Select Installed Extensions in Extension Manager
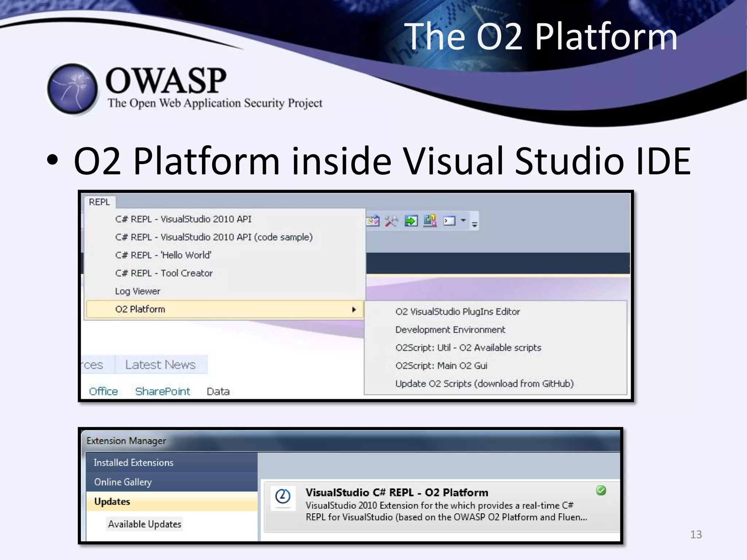The image size is (747, 560). pos(172,462)
